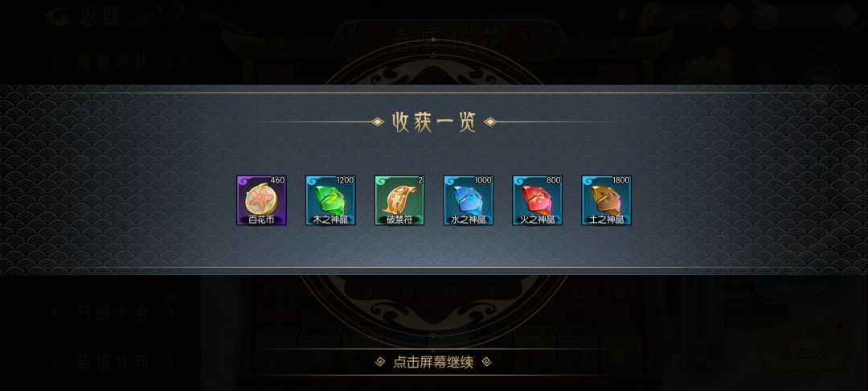
Task: Tap the 破禁符 talisman reward icon
Action: (399, 200)
